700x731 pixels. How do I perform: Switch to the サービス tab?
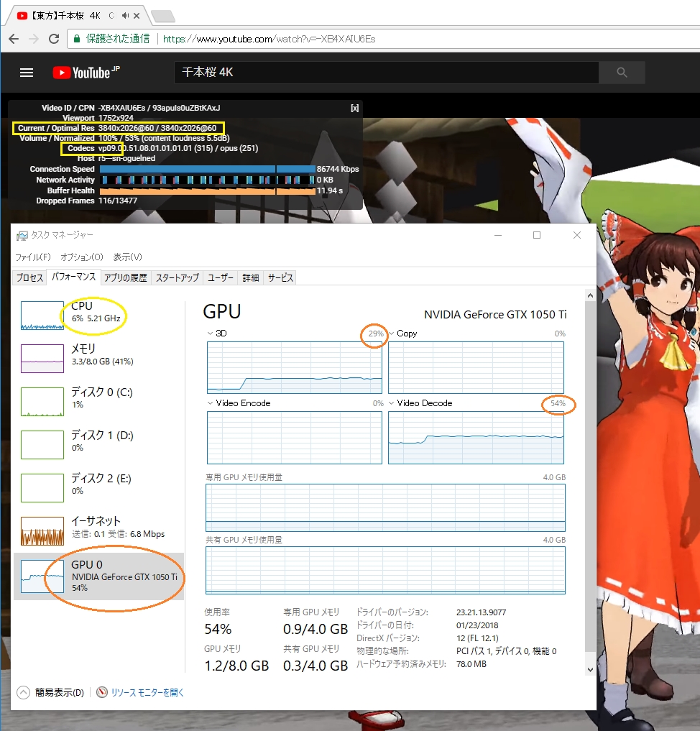(x=280, y=277)
